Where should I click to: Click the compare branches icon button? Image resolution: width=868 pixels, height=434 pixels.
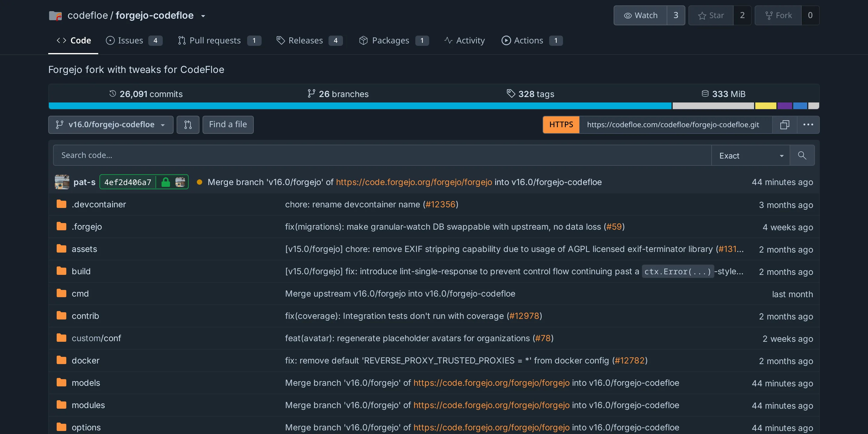pyautogui.click(x=188, y=125)
